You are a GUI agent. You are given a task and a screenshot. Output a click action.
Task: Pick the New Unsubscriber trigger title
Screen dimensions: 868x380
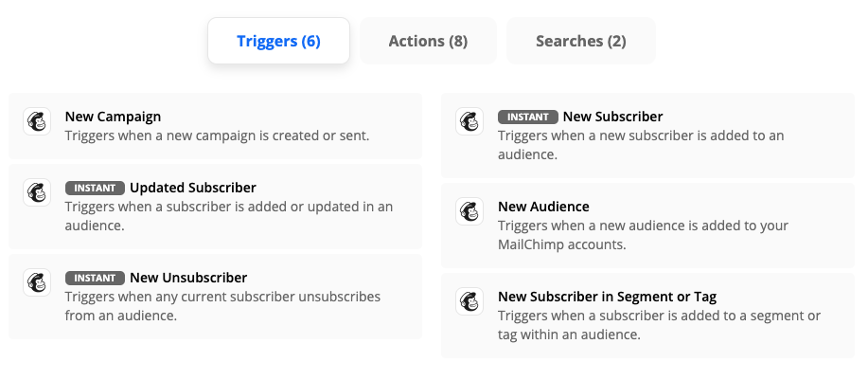[x=188, y=278]
